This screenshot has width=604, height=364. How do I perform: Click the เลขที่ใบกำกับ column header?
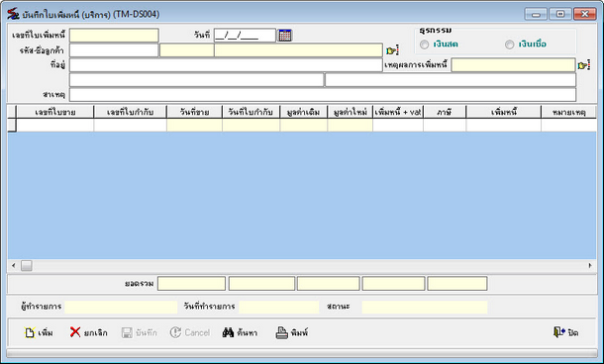click(130, 112)
